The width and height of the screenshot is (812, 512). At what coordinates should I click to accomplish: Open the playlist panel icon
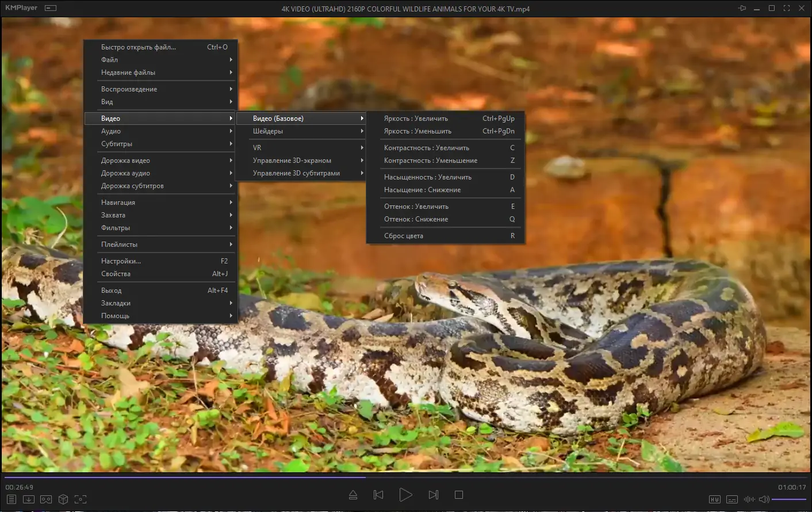(12, 499)
